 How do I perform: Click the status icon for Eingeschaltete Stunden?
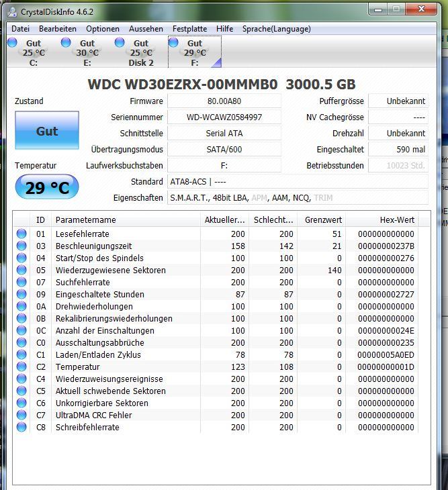[x=21, y=295]
